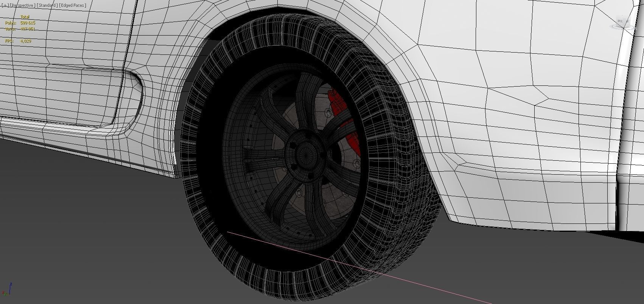
Task: Click the FPS value 4,029
Action: pyautogui.click(x=26, y=41)
